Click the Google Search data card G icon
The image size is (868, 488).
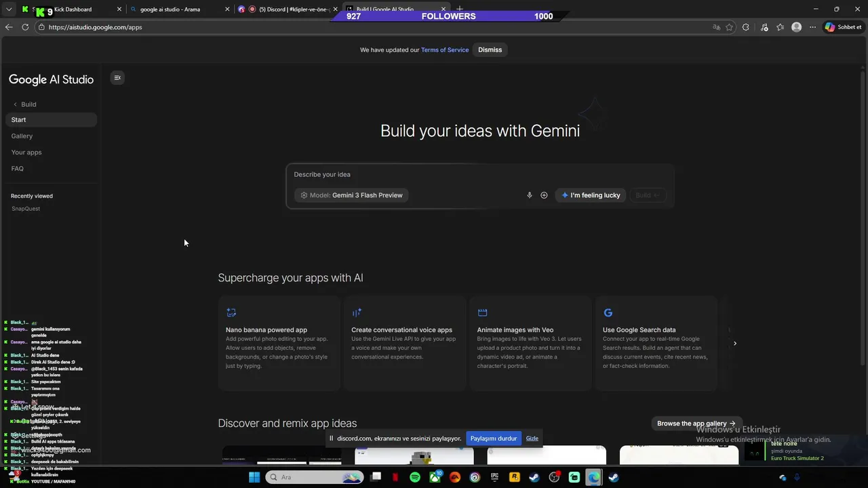tap(608, 312)
